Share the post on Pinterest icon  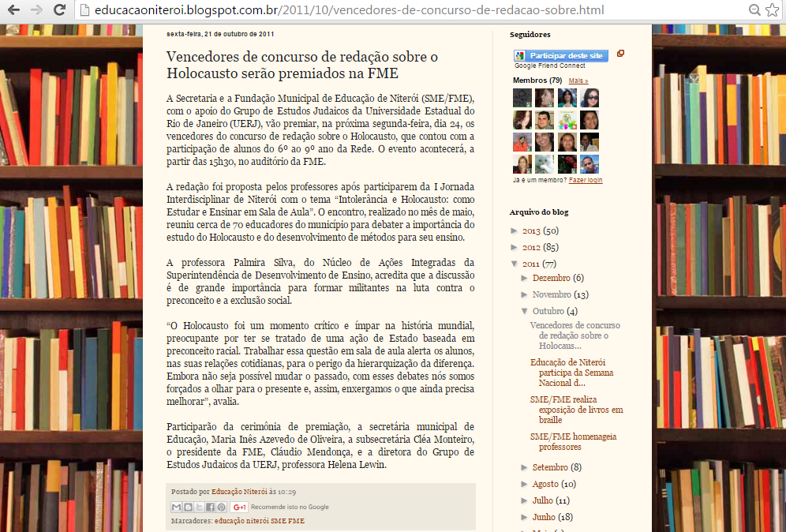[221, 507]
